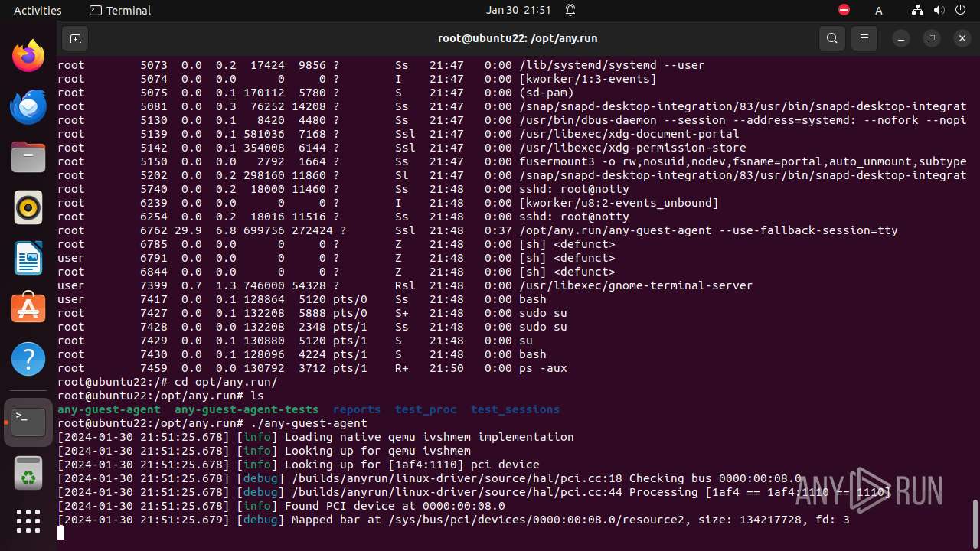Click 'fusermount3 -o rw,nosuid' process line
980x551 pixels.
pyautogui.click(x=743, y=161)
